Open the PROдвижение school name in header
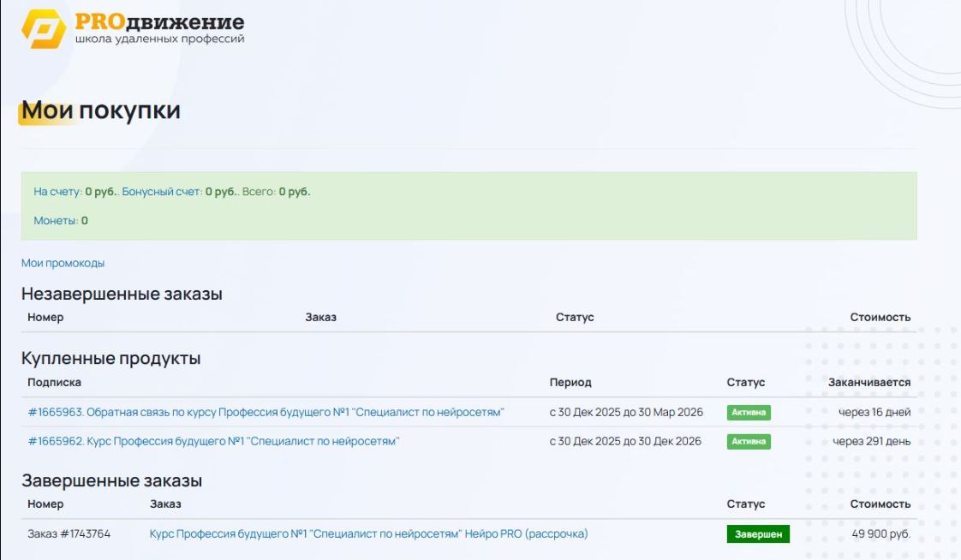Screen dimensions: 961x560 click(159, 22)
